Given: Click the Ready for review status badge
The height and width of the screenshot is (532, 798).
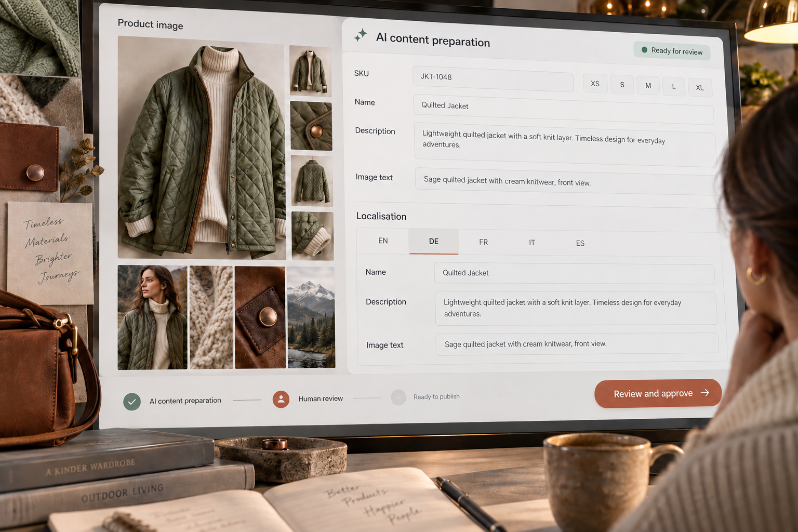Looking at the screenshot, I should tap(672, 51).
